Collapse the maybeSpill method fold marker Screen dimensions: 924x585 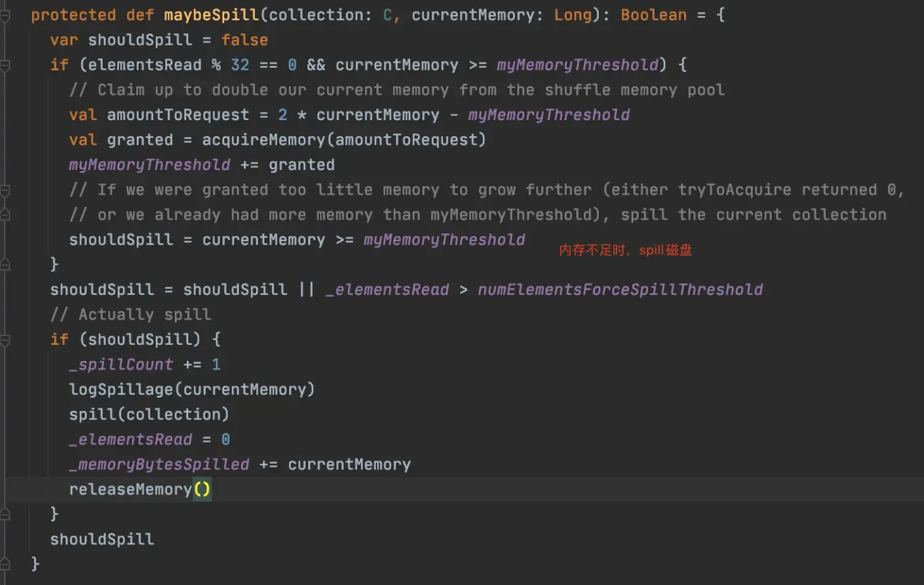tap(5, 15)
